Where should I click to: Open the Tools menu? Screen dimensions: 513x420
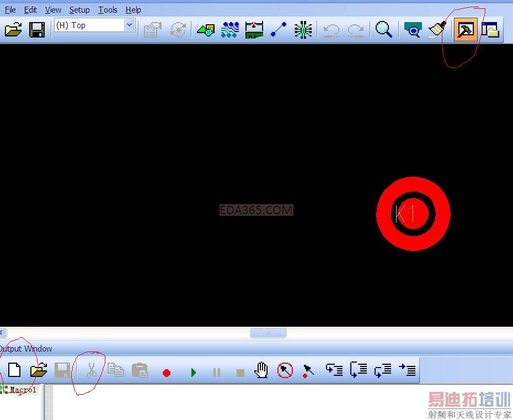[x=108, y=10]
